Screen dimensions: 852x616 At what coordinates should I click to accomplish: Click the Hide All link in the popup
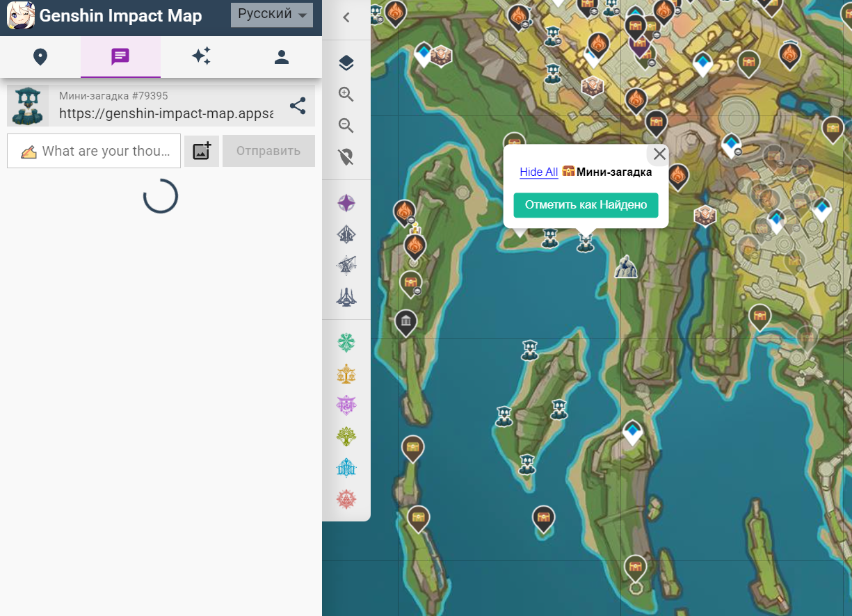coord(539,172)
